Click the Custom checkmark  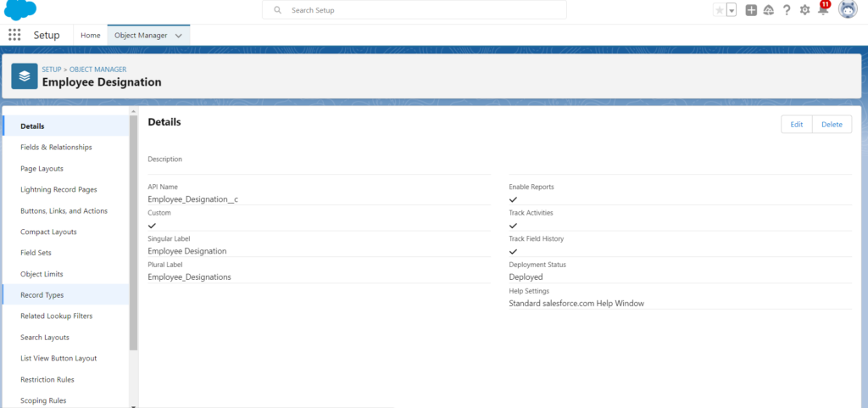pos(153,226)
